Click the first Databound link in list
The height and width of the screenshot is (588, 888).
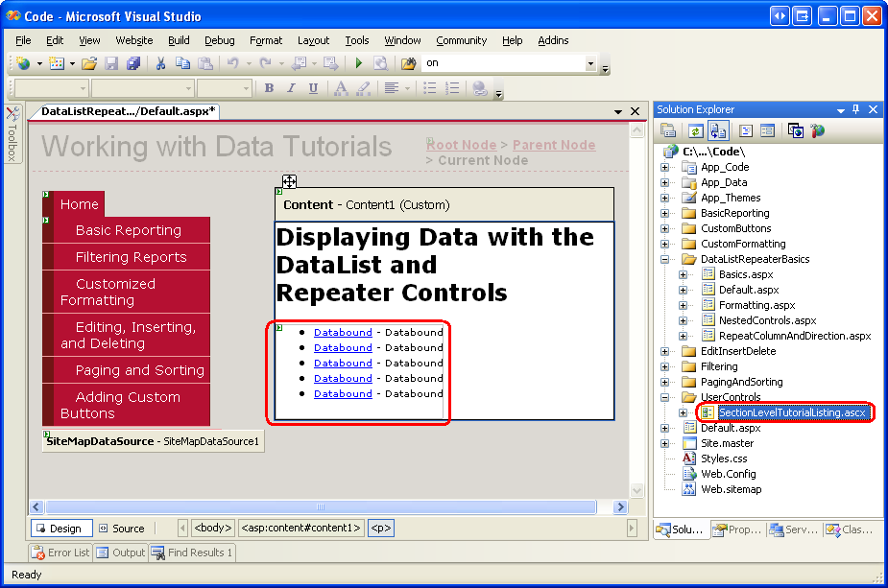point(343,333)
